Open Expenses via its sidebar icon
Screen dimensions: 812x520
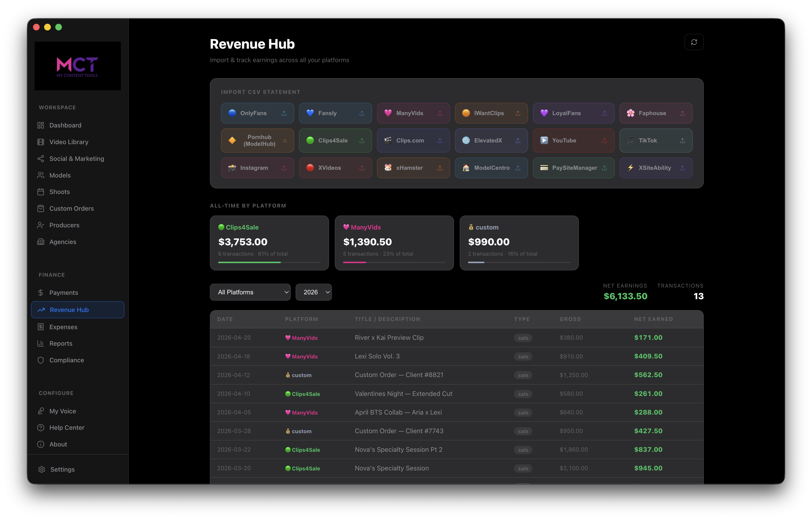coord(41,327)
